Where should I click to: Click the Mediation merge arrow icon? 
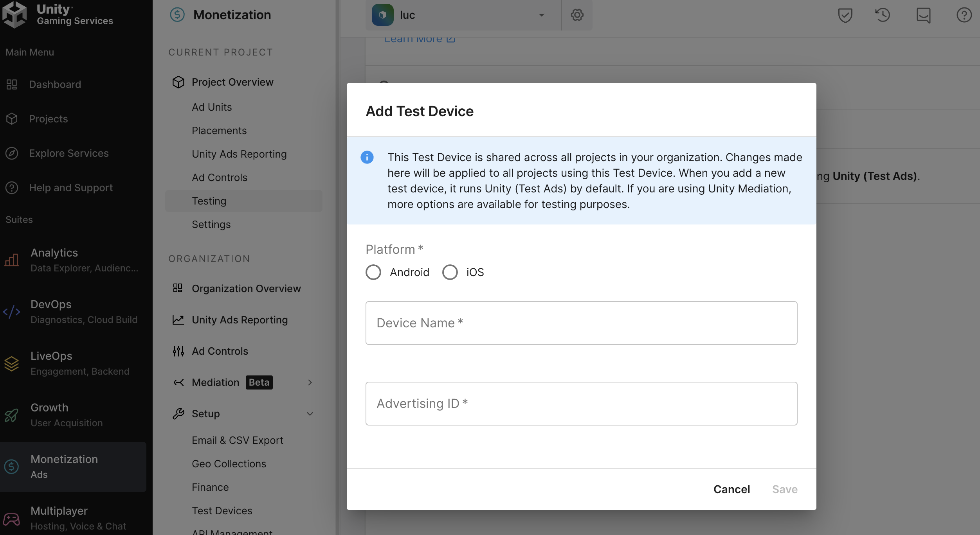tap(178, 382)
